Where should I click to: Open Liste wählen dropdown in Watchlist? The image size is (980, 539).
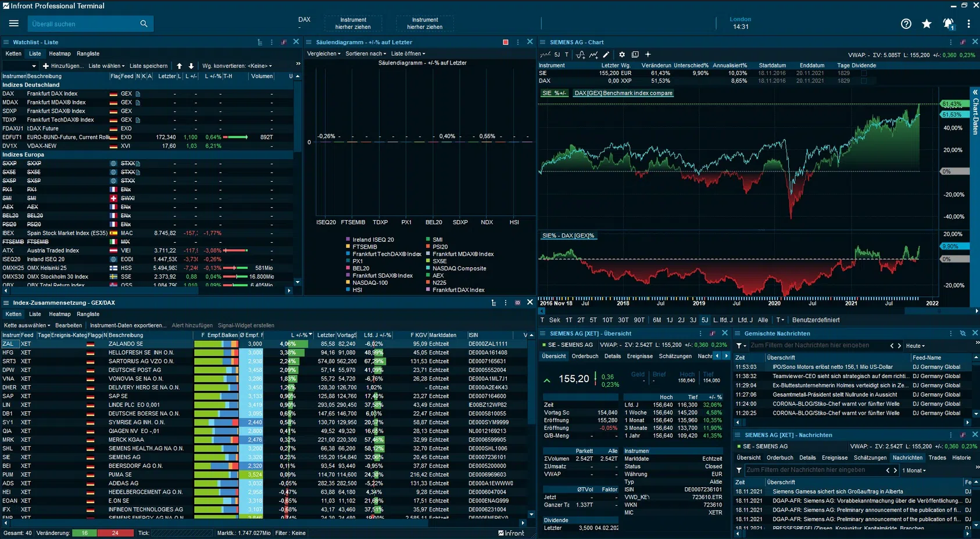(x=106, y=66)
